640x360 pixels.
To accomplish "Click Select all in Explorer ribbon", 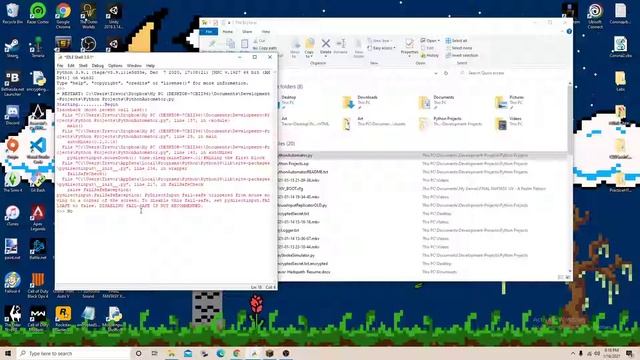I will coord(456,40).
